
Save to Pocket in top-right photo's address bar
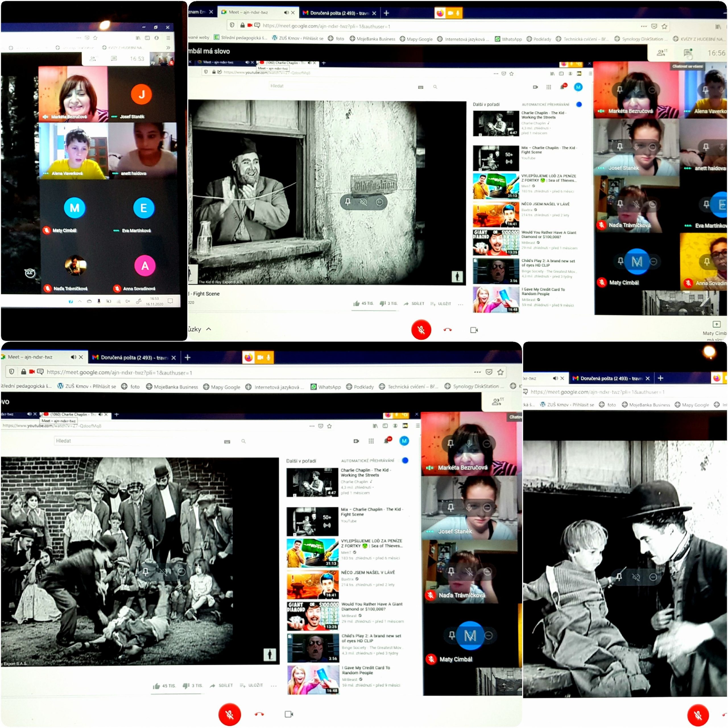(x=654, y=26)
